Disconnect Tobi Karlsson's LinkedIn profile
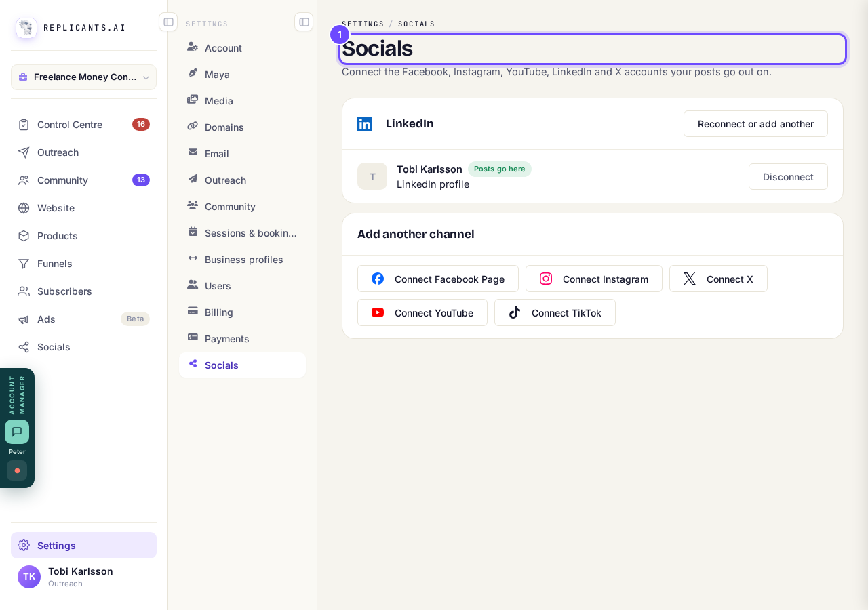 (788, 177)
